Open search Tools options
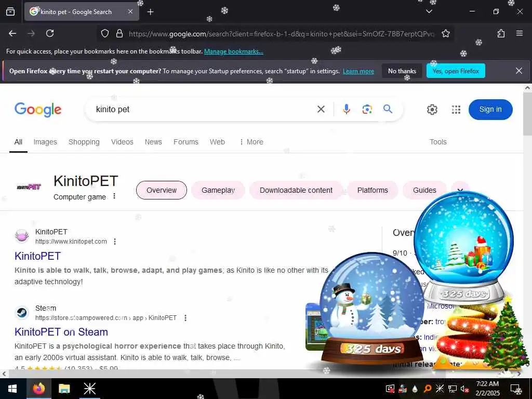This screenshot has width=532, height=399. [x=438, y=142]
